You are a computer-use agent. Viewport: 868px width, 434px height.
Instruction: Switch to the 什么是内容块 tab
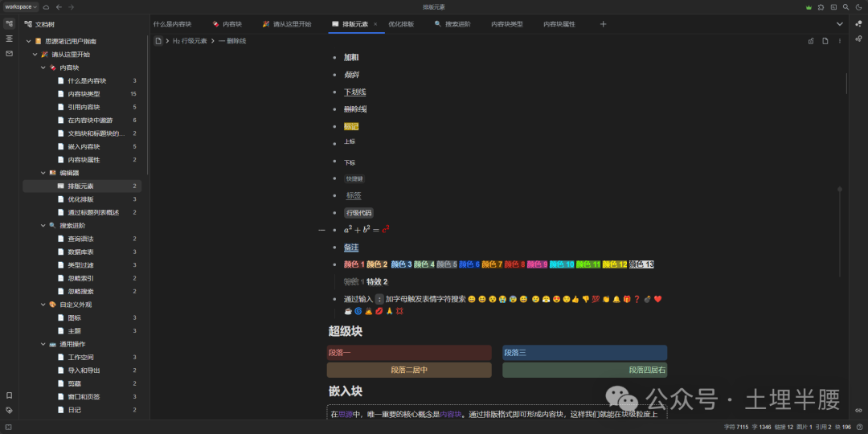click(172, 24)
